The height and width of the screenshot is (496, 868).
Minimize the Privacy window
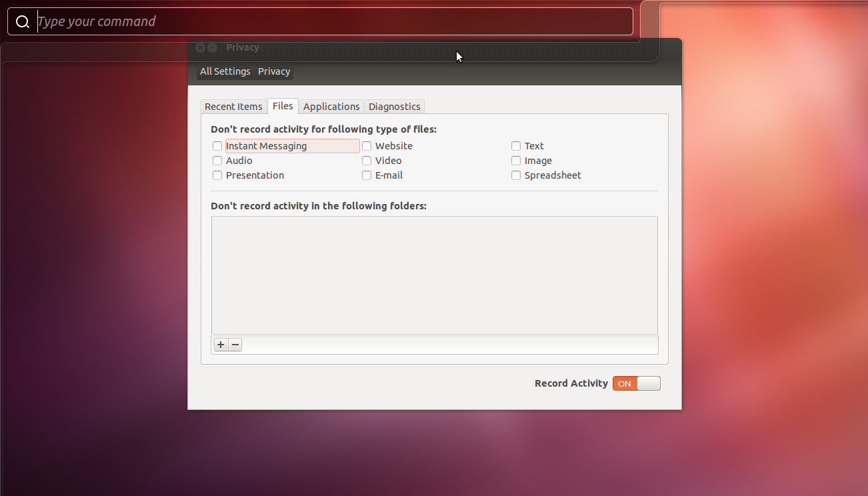[x=213, y=47]
